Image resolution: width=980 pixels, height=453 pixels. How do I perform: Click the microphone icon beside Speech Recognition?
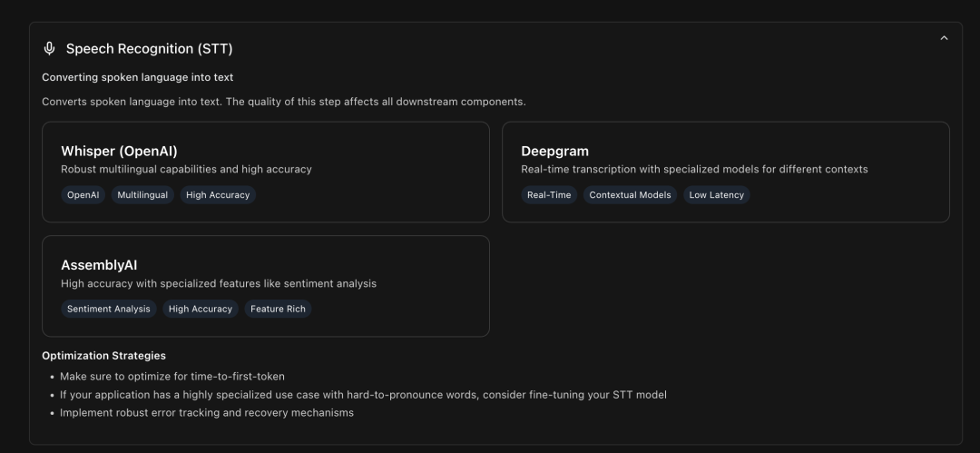49,49
